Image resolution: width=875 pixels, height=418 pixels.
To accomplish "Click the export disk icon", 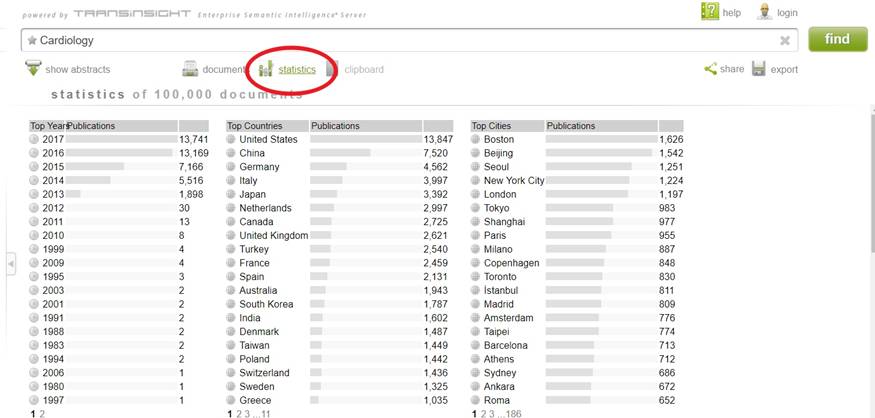I will coord(758,69).
